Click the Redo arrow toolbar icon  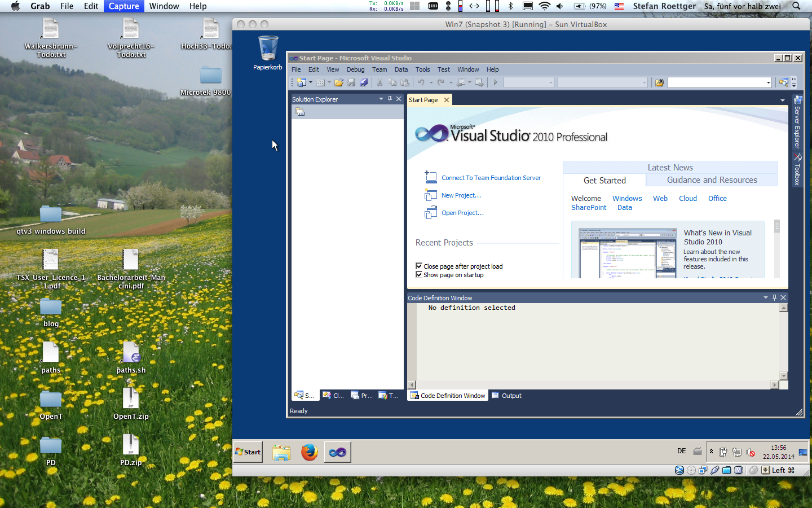pyautogui.click(x=440, y=82)
